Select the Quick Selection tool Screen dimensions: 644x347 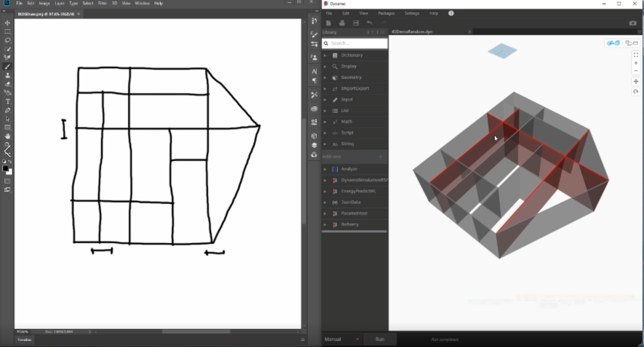tap(8, 49)
